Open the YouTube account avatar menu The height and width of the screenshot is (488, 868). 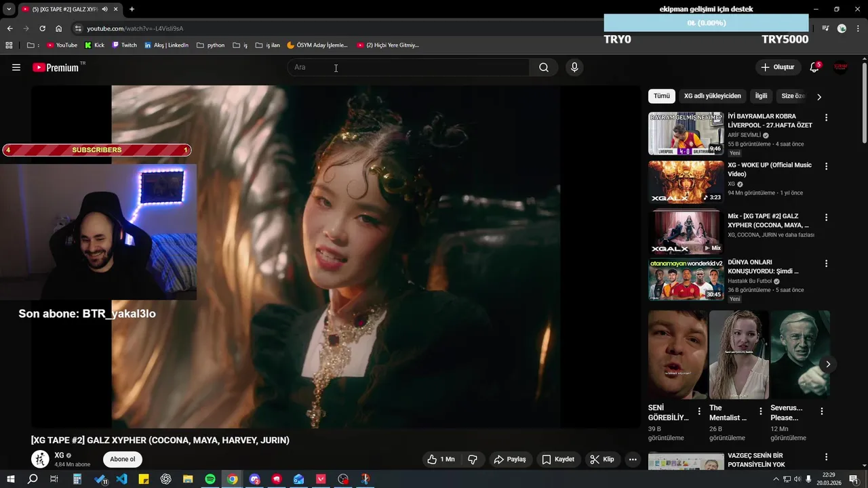[841, 67]
